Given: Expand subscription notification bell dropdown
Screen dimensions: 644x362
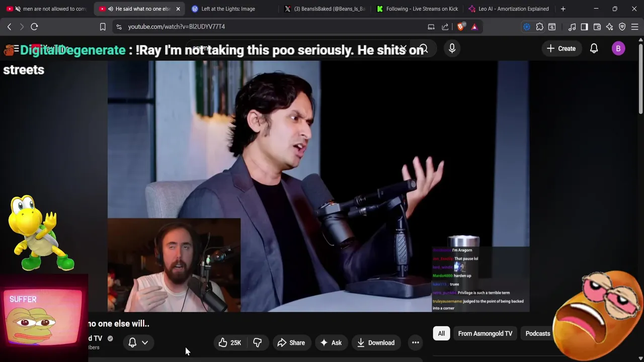Looking at the screenshot, I should [x=138, y=343].
